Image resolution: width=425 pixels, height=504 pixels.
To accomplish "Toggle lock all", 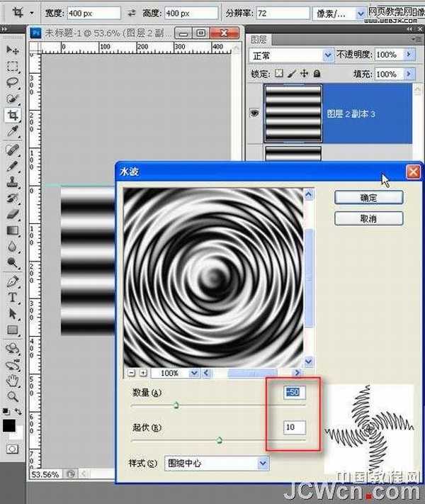I will coord(317,74).
